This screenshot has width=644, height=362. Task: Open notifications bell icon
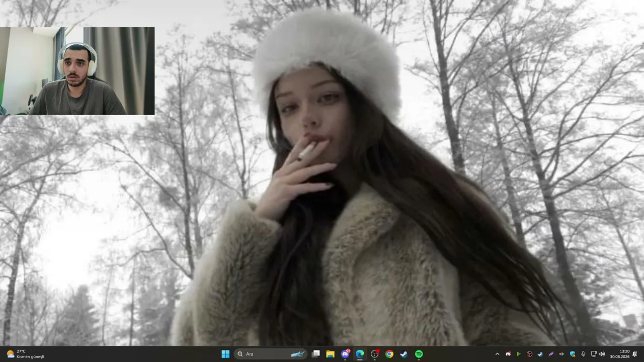click(x=635, y=354)
